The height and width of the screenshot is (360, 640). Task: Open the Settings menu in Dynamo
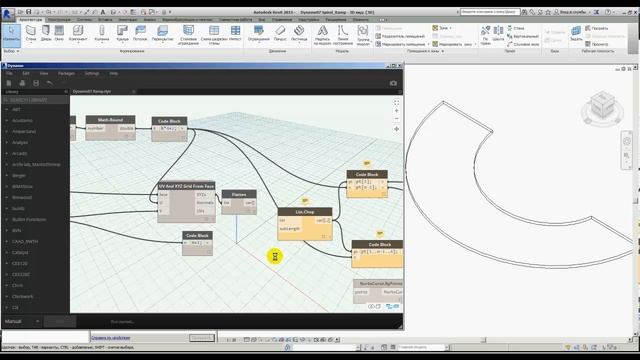(x=92, y=73)
